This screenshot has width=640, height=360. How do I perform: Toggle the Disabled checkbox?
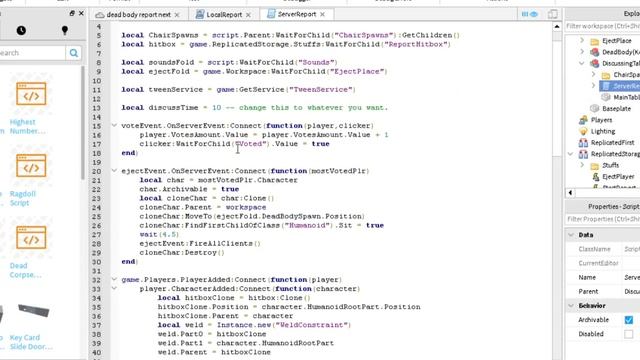point(629,334)
